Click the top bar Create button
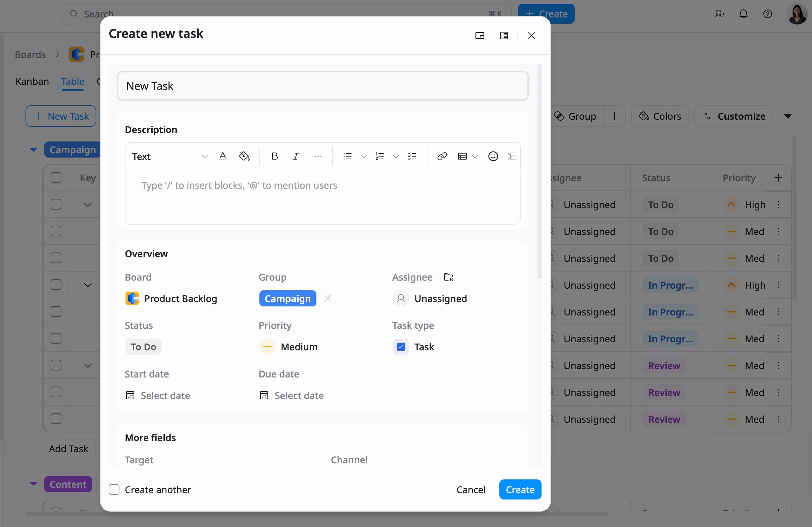This screenshot has width=812, height=527. pos(546,14)
